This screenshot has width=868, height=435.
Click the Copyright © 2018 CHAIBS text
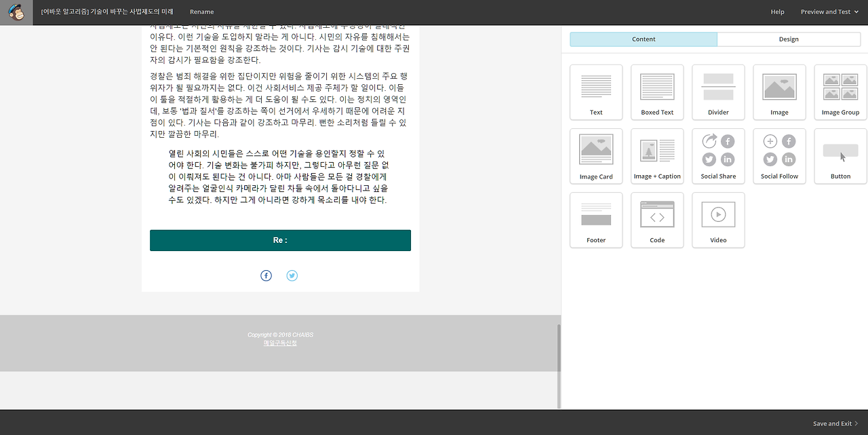(280, 335)
